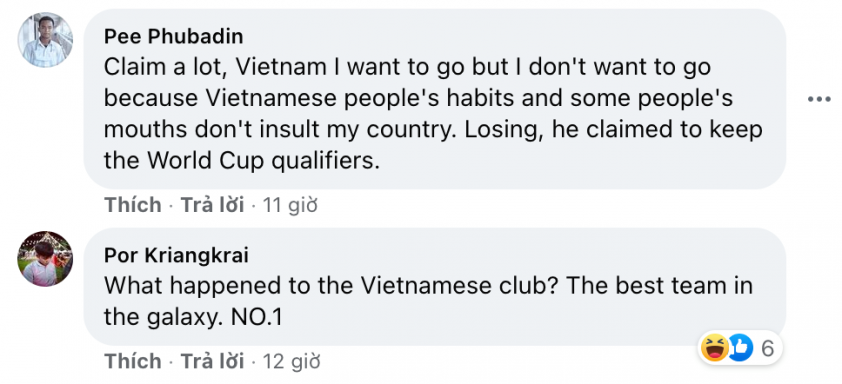Image resolution: width=842 pixels, height=384 pixels.
Task: Click the 'What happened to the Vietnamese club?' line
Action: pos(428,286)
